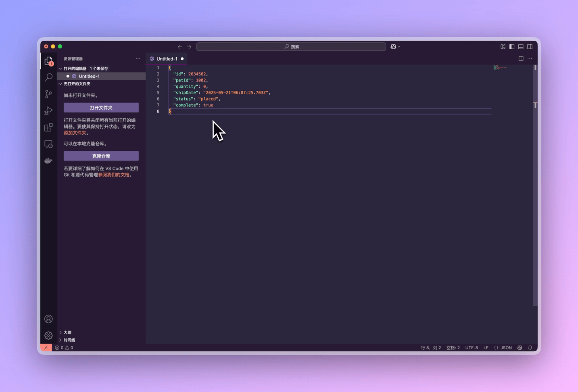
Task: Click the true value on line 7
Action: (208, 105)
